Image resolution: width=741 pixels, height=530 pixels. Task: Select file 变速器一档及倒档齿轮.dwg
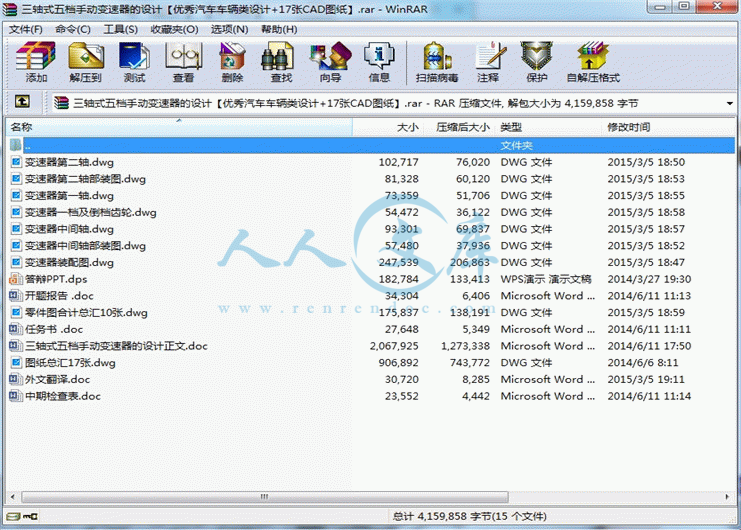coord(91,213)
